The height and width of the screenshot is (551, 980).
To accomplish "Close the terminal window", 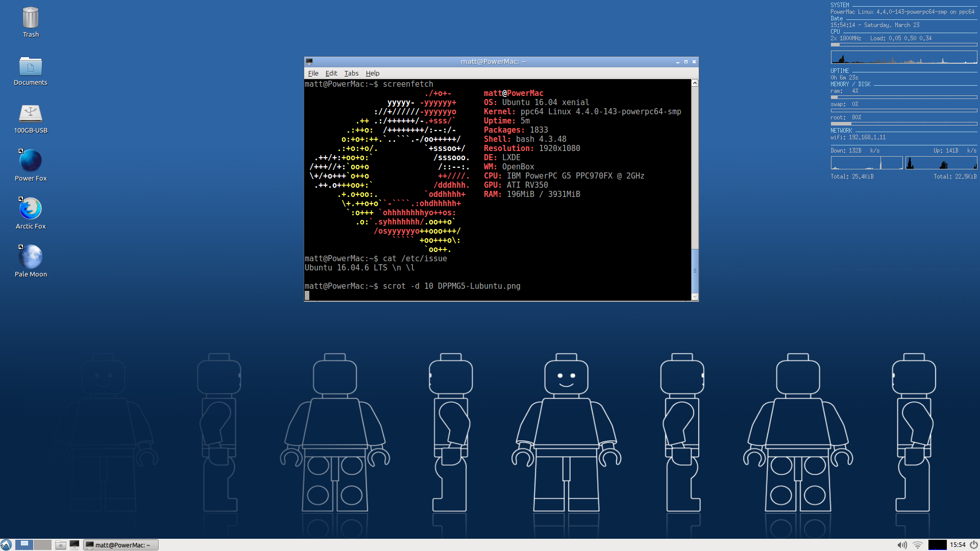I will point(694,62).
